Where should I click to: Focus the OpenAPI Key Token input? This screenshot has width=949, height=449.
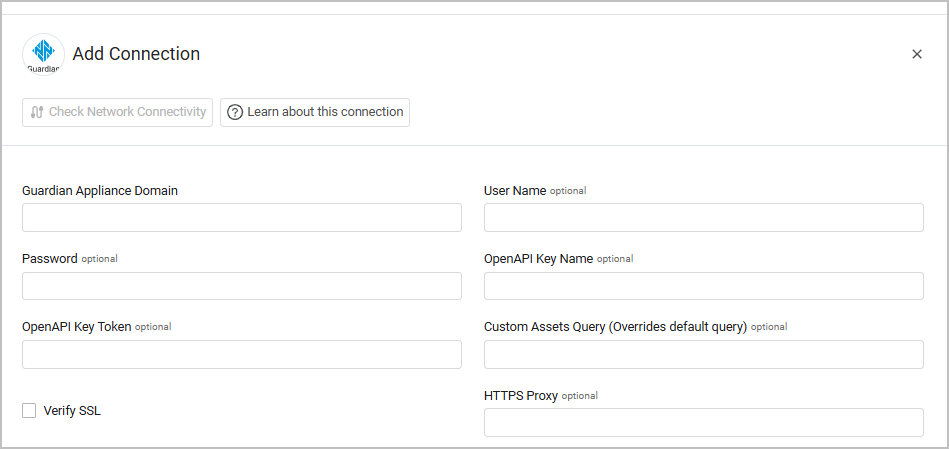tap(241, 354)
